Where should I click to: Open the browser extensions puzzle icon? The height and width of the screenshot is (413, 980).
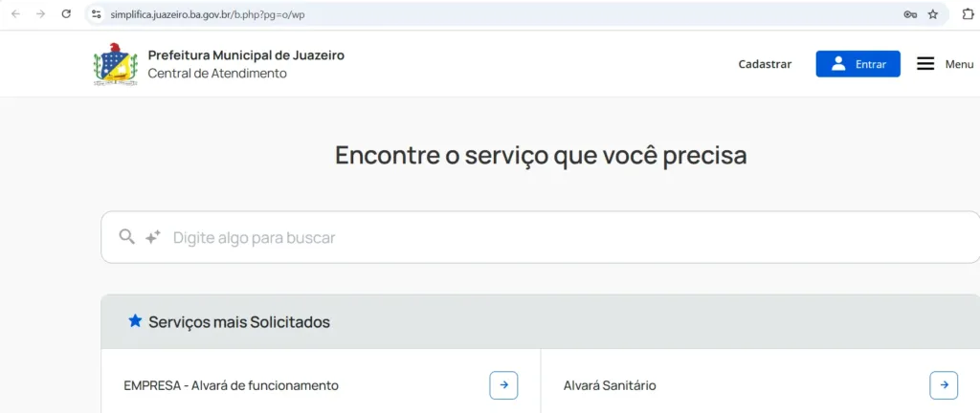pos(968,14)
